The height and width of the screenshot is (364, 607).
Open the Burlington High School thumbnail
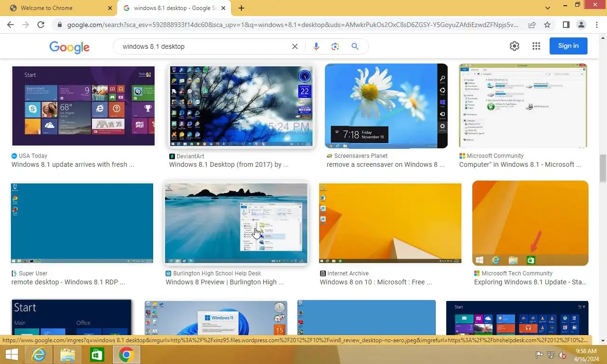[236, 223]
